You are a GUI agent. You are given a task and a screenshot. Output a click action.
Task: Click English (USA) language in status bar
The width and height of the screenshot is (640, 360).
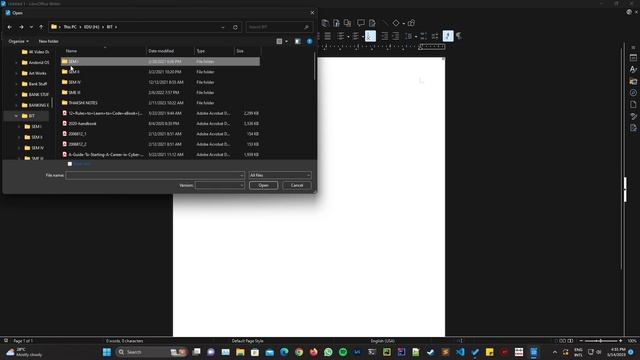click(382, 341)
